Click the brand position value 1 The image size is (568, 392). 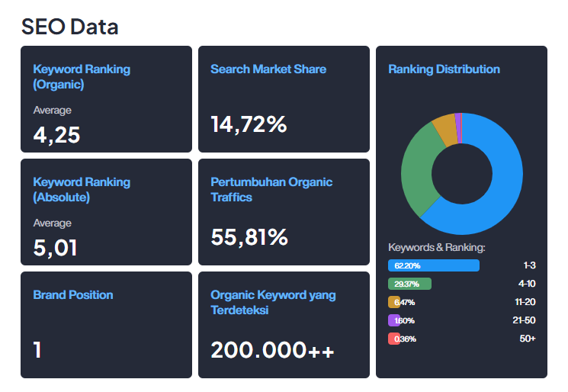[x=37, y=350]
